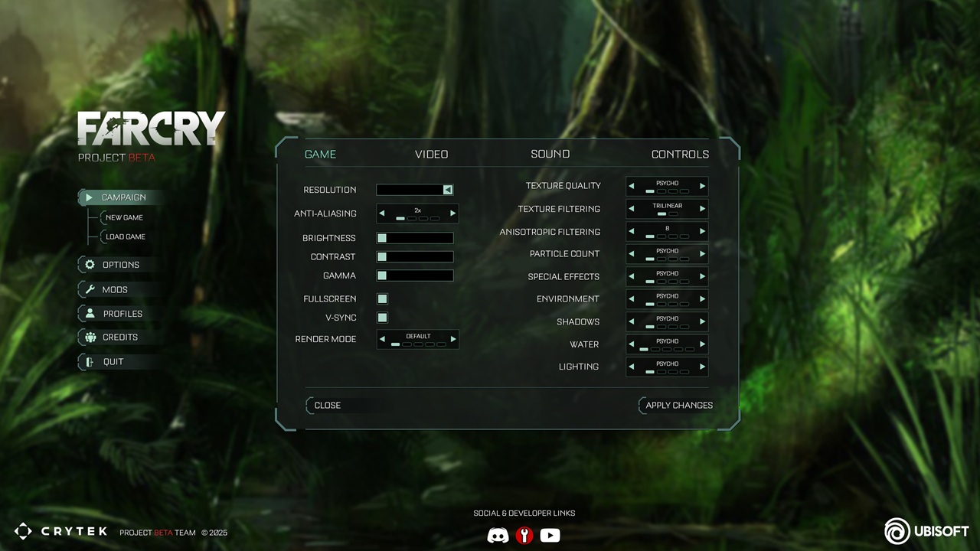The width and height of the screenshot is (980, 551).
Task: Click the Crytek logo icon
Action: [23, 531]
